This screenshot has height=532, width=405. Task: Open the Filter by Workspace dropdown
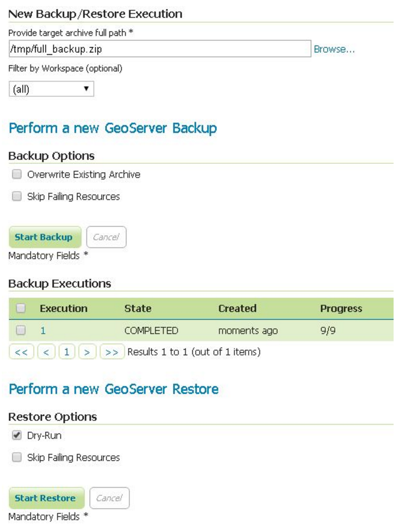pyautogui.click(x=52, y=89)
